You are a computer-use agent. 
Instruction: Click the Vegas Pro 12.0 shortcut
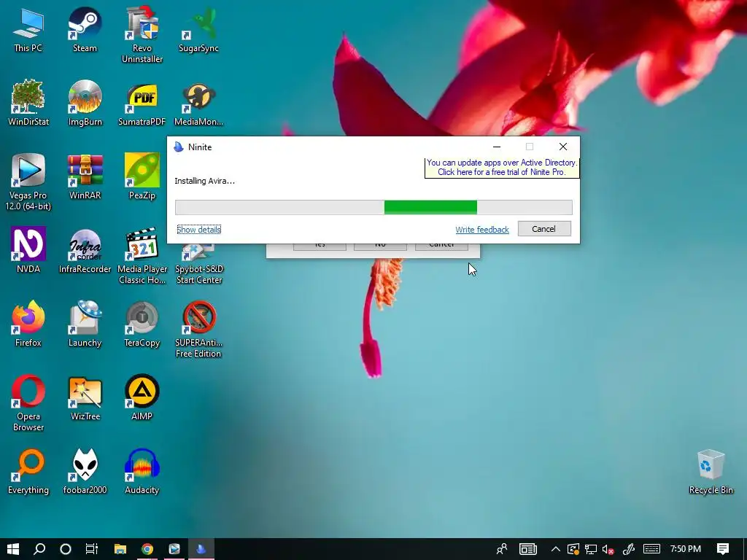pos(28,182)
